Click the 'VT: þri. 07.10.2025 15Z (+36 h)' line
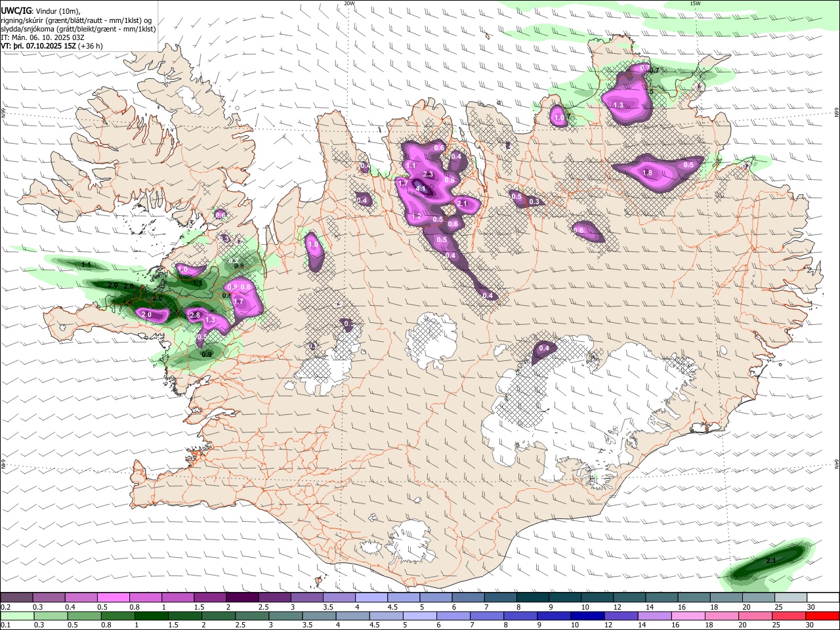This screenshot has width=840, height=630. (52, 46)
